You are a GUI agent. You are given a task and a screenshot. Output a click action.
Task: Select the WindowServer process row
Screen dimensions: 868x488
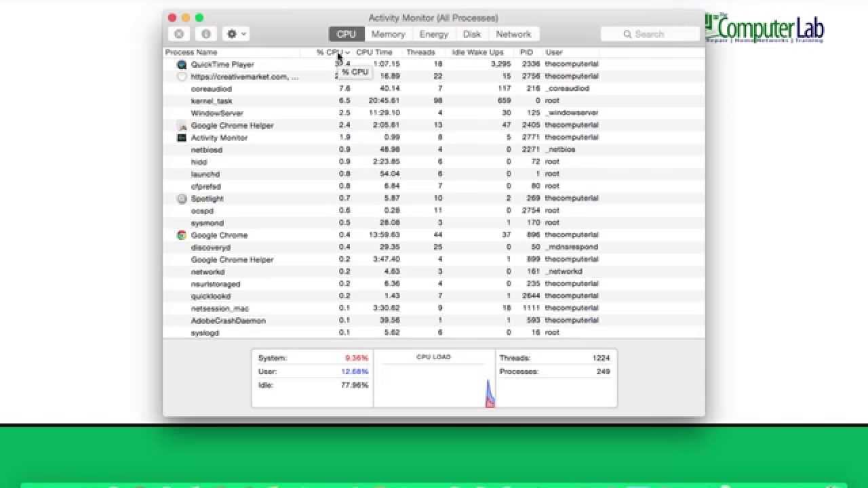(x=434, y=113)
